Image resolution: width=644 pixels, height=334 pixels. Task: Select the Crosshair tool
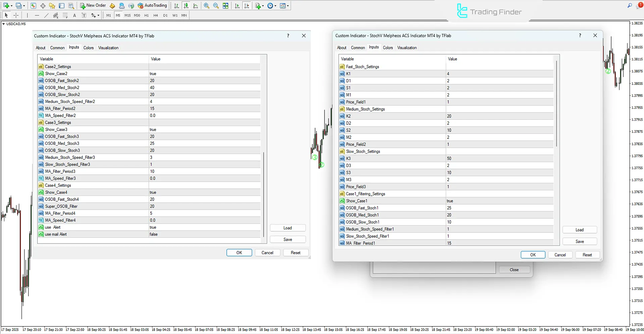[x=16, y=15]
